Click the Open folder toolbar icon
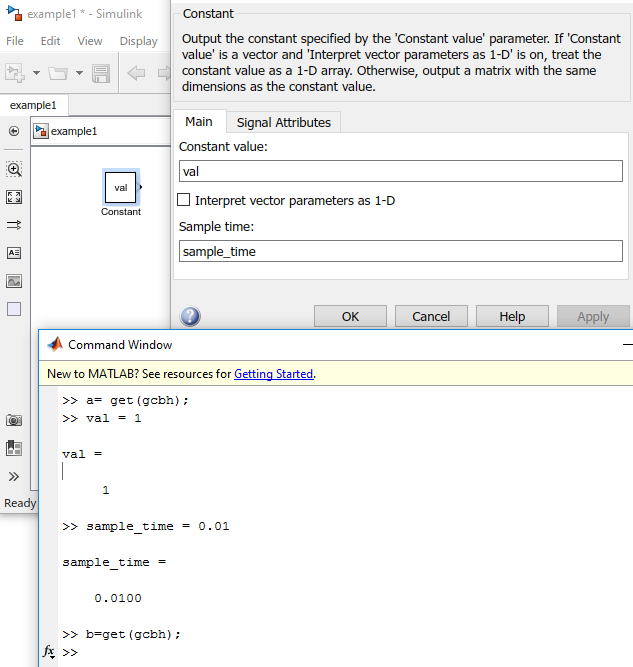This screenshot has width=633, height=667. pos(58,73)
